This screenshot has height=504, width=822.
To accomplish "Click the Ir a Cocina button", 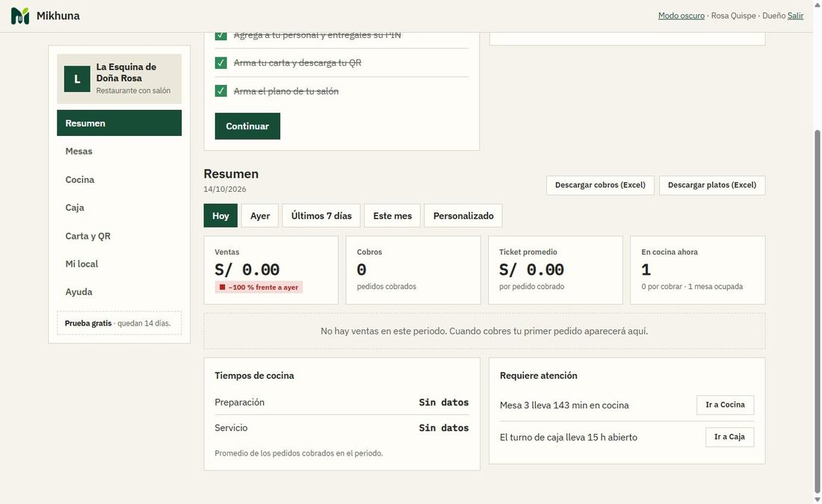I will click(x=725, y=405).
